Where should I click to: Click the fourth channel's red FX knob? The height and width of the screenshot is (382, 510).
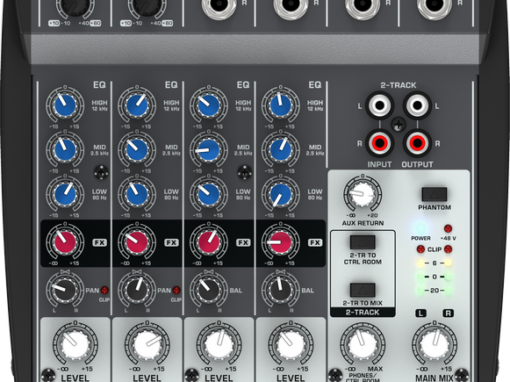pyautogui.click(x=281, y=242)
